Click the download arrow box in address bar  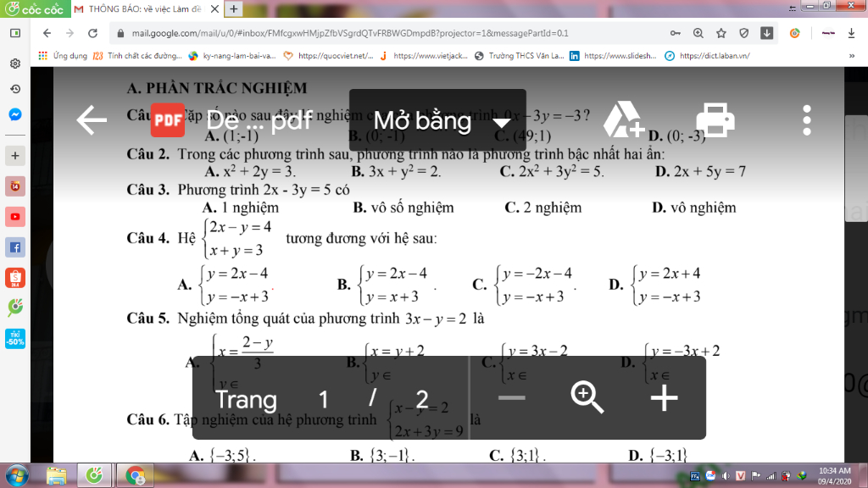coord(766,33)
